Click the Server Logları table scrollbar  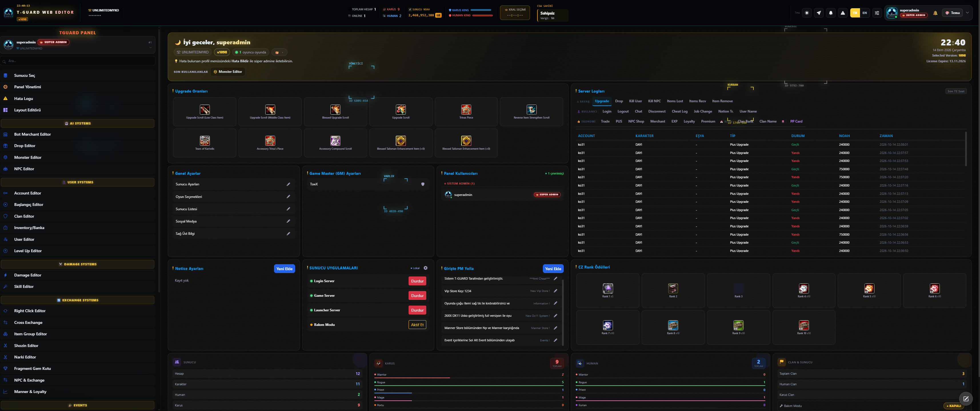(965, 149)
